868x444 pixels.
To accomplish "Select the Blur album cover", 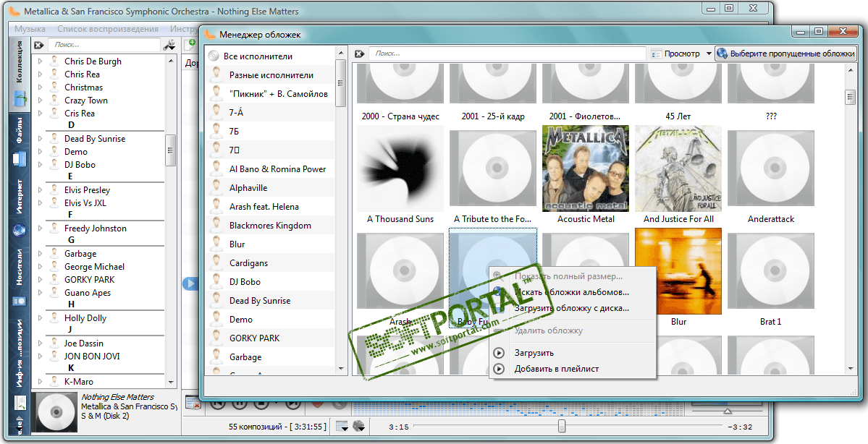I will 678,272.
